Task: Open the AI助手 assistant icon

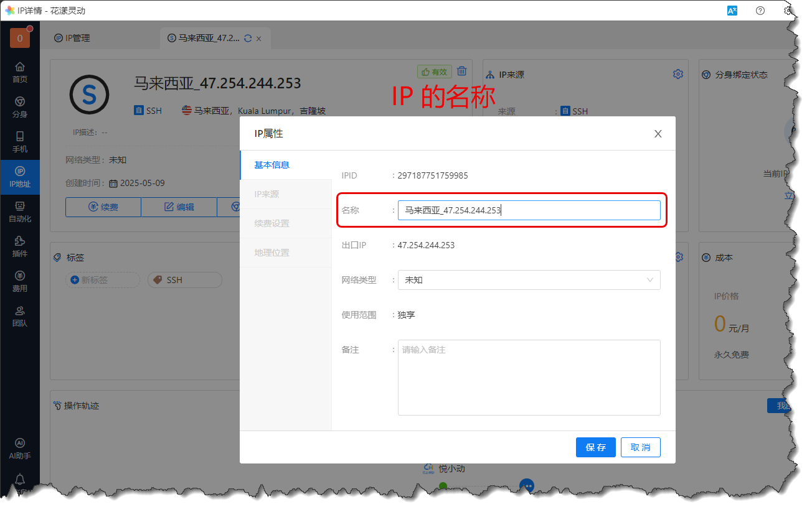Action: pyautogui.click(x=20, y=448)
